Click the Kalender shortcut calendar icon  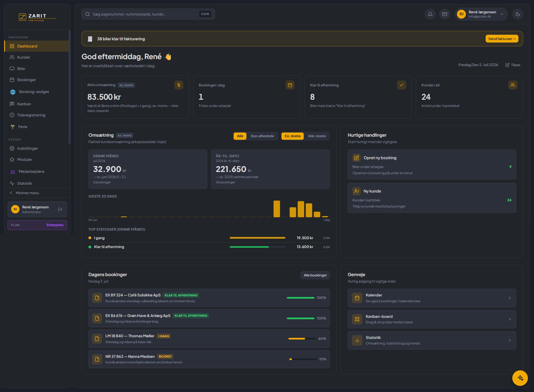[357, 298]
